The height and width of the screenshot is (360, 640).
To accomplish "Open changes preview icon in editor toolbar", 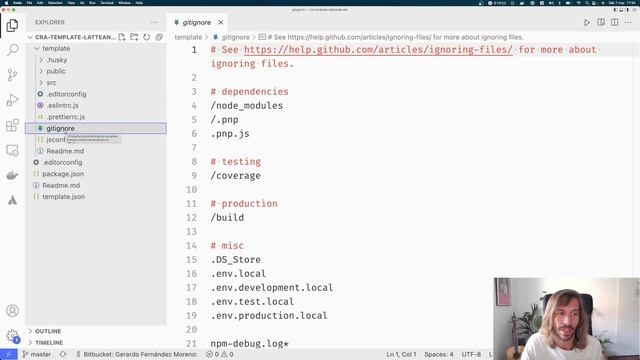I will tap(601, 22).
